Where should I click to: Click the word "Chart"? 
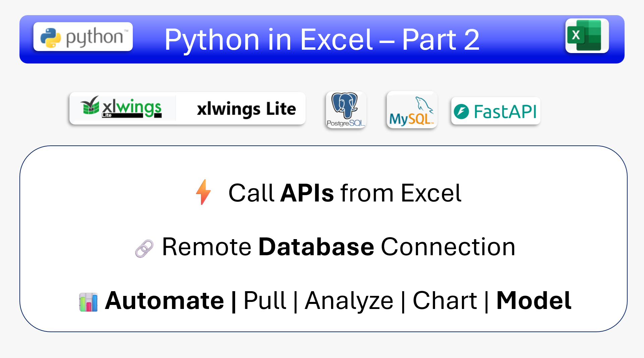(444, 300)
